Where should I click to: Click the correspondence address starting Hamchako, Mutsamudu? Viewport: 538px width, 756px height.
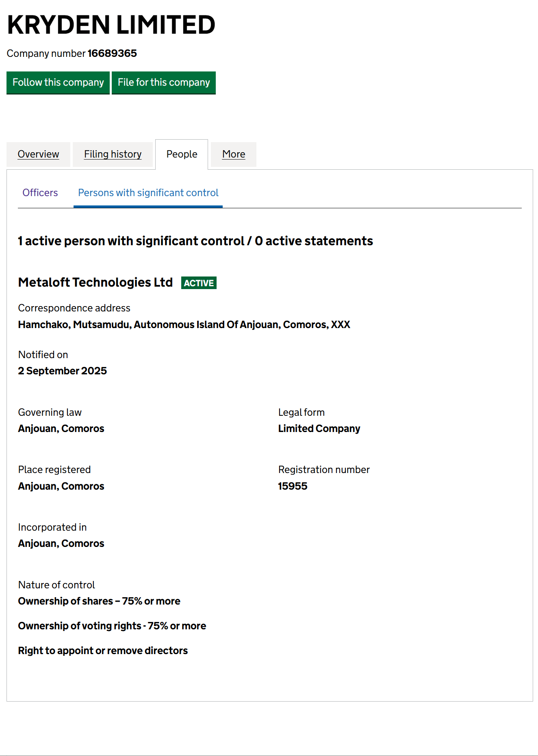(x=184, y=325)
